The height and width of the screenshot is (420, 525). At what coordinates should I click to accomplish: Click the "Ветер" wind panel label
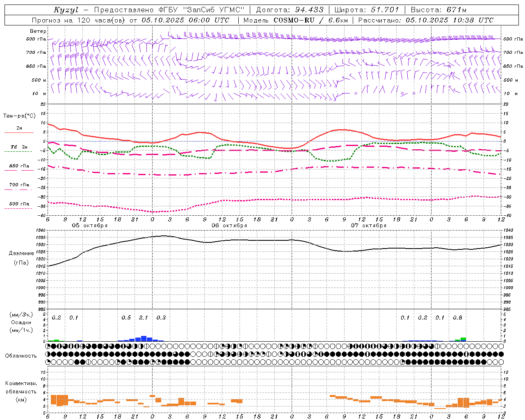click(38, 31)
